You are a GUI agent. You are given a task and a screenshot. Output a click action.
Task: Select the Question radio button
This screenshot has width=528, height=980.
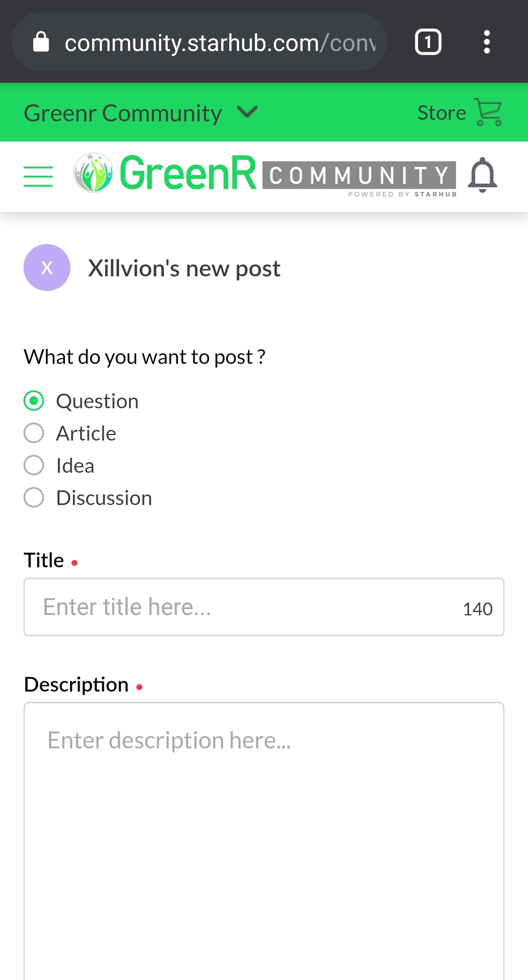[34, 401]
